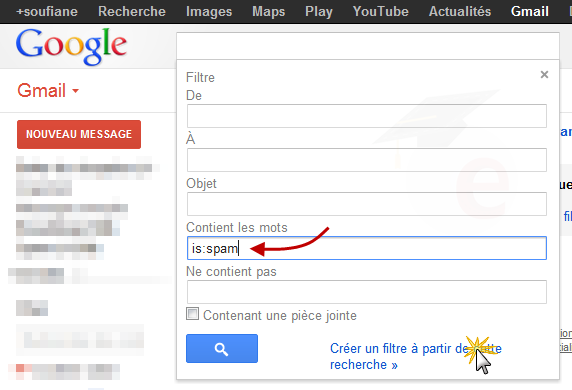572x390 pixels.
Task: Open Play from the top bar
Action: 319,11
